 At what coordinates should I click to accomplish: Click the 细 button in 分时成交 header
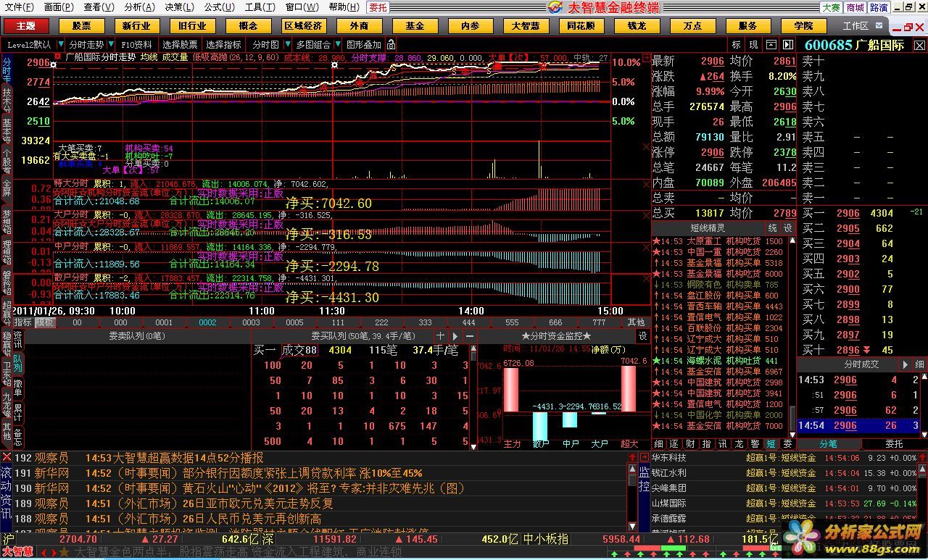pos(919,364)
